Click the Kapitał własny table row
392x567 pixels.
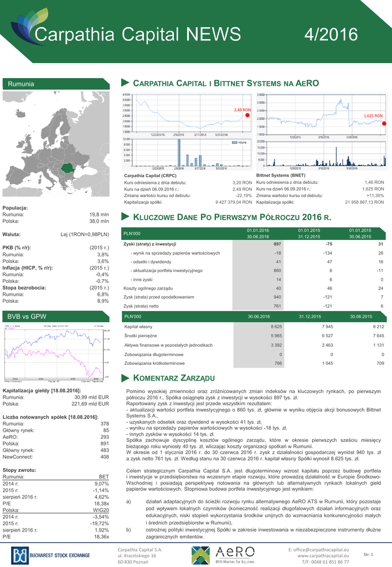click(254, 327)
